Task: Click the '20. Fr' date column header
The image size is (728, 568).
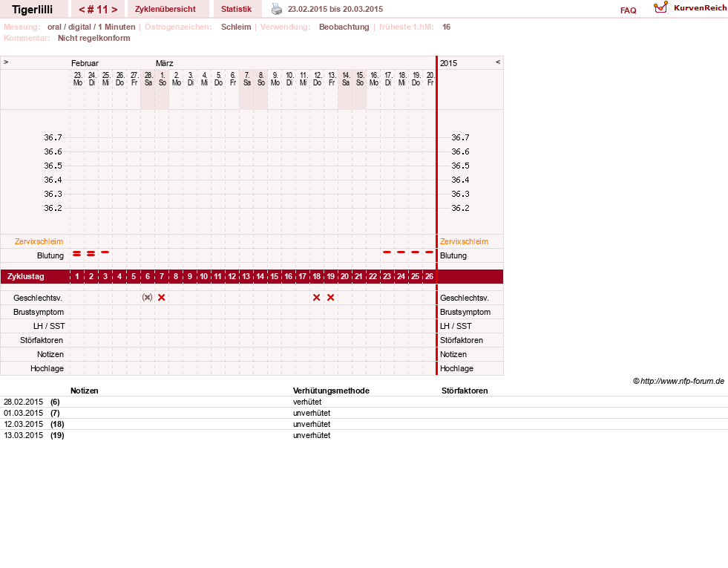Action: (x=430, y=79)
